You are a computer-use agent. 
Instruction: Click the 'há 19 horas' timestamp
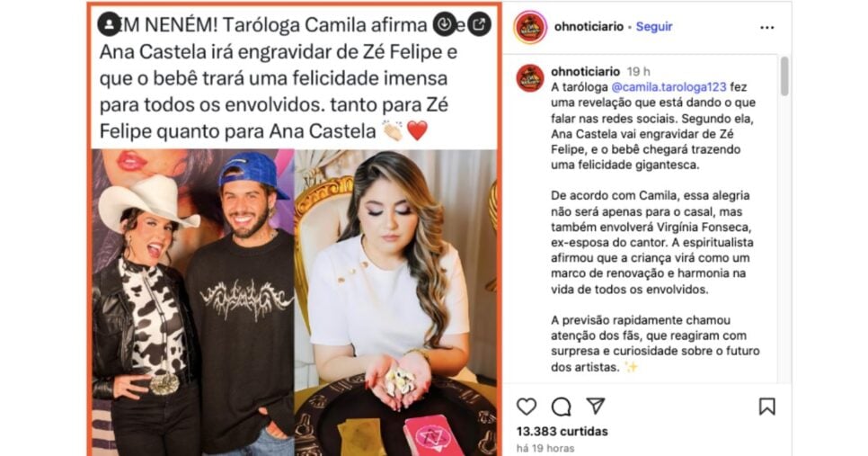tap(545, 448)
